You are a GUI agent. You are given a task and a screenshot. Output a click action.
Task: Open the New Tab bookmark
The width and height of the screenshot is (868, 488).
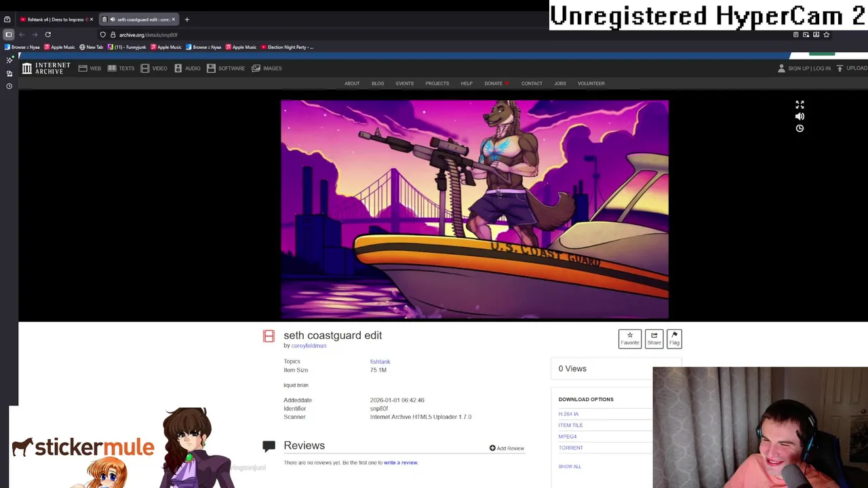pos(91,47)
